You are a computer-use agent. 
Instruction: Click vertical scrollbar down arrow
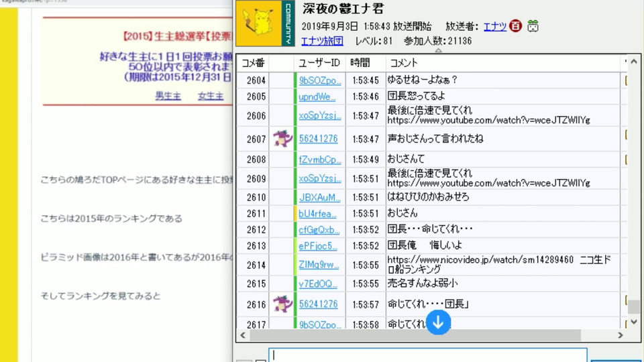click(634, 322)
